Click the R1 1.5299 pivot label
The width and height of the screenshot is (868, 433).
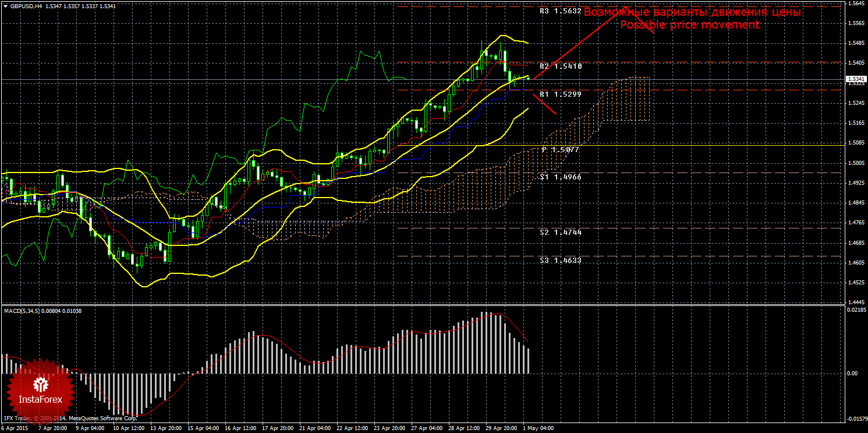560,94
